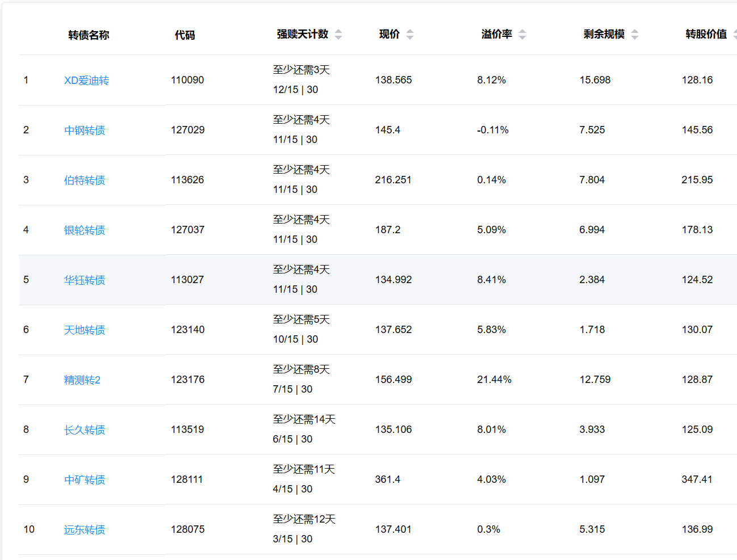Viewport: 737px width, 560px height.
Task: Open 银轮转债 bond details
Action: 85,230
